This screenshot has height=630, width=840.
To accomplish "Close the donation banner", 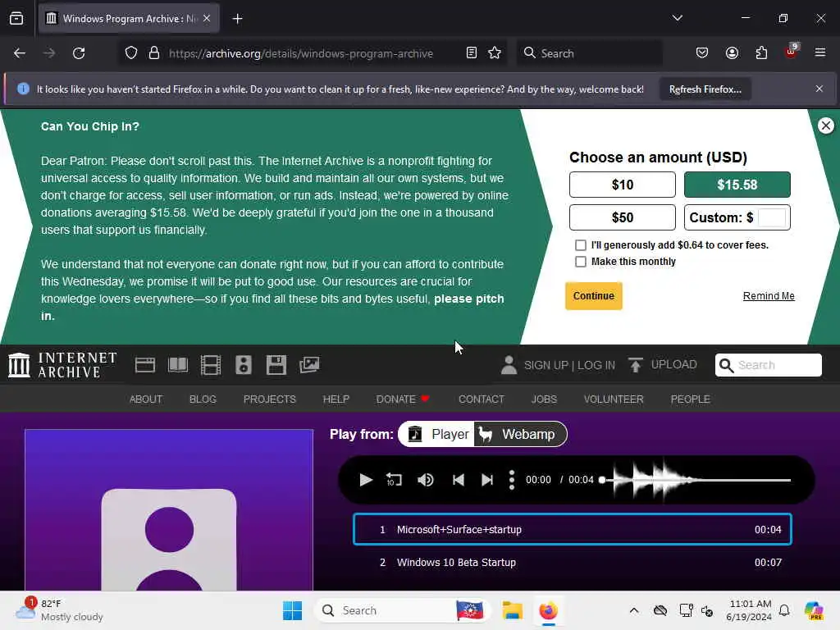I will [825, 126].
